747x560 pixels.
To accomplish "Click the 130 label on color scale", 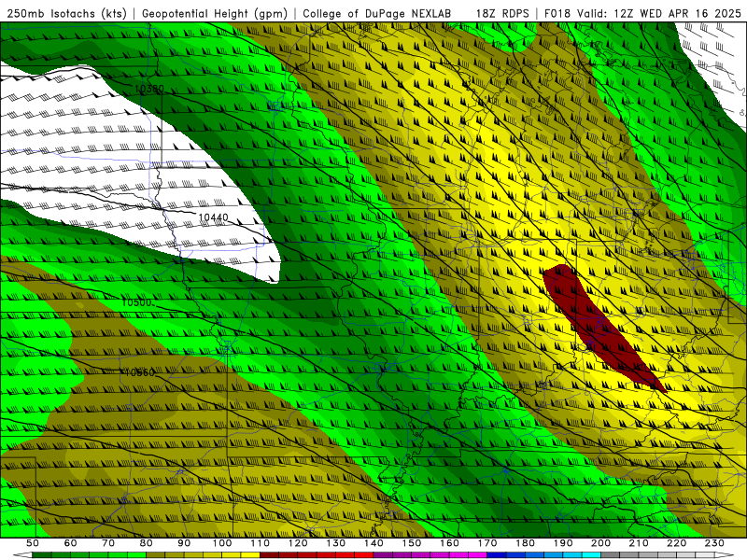I will click(336, 543).
